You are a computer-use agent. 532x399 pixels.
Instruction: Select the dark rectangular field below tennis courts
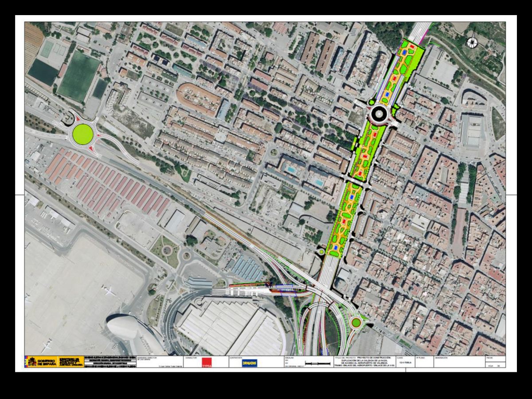pos(43,72)
